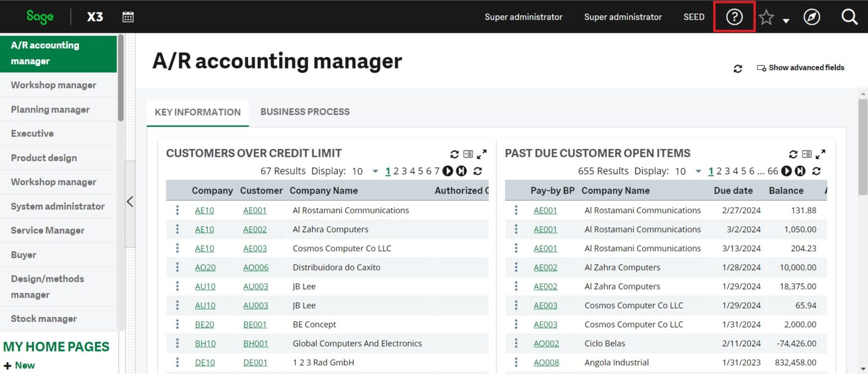Click Show advanced fields
This screenshot has width=868, height=374.
pyautogui.click(x=806, y=67)
